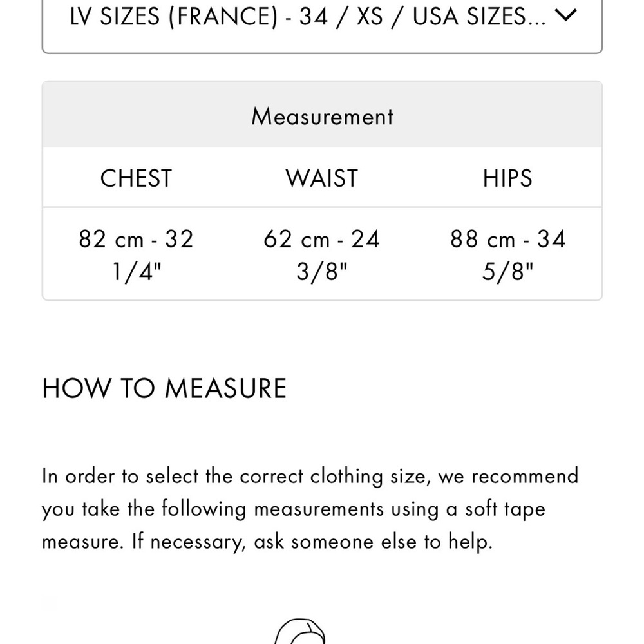Select the Measurement table header
Screen dimensions: 644x644
[x=322, y=116]
